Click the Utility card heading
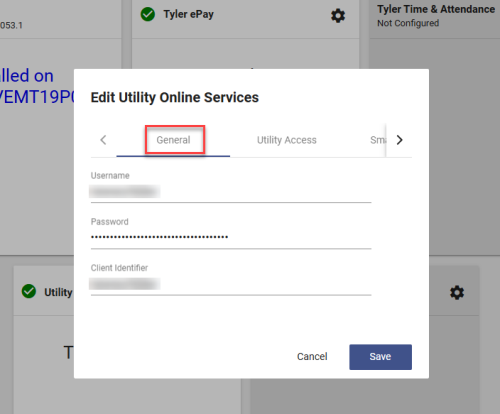This screenshot has height=414, width=500. [x=58, y=292]
